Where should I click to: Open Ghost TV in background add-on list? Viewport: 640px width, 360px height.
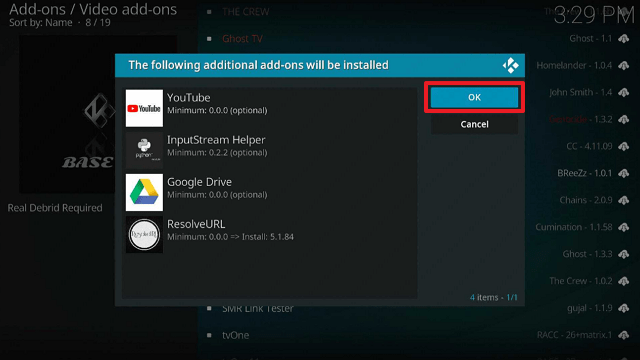tap(242, 39)
